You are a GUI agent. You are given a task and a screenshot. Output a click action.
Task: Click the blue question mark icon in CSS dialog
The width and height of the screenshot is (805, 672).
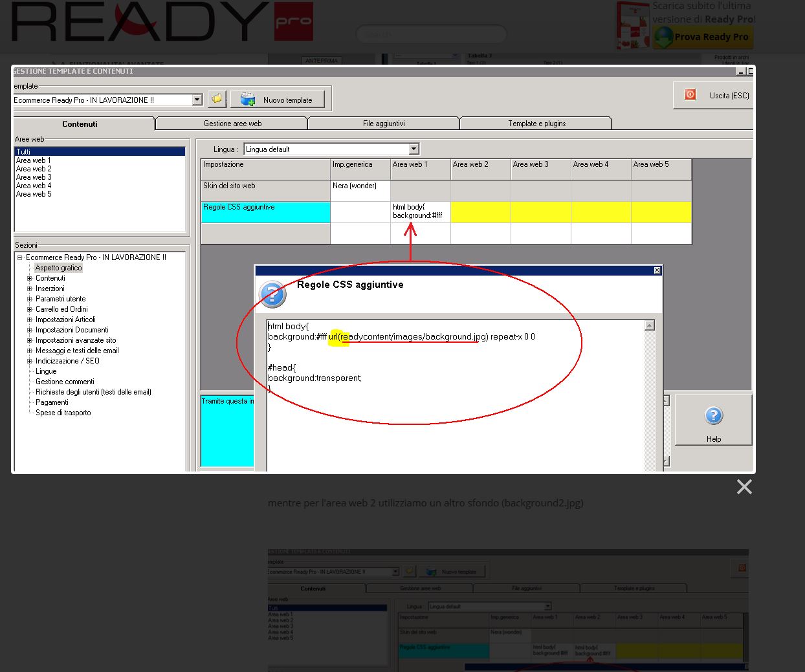click(x=272, y=294)
